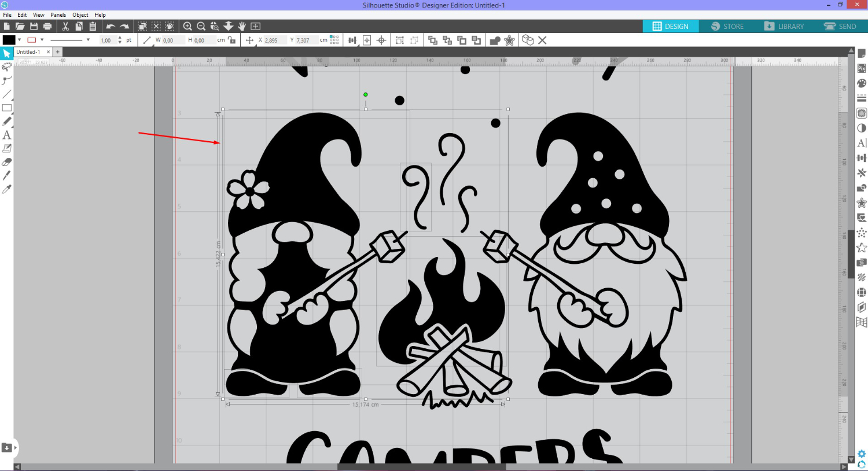Viewport: 868px width, 471px height.
Task: Open the Fill color palette panel
Action: click(862, 83)
